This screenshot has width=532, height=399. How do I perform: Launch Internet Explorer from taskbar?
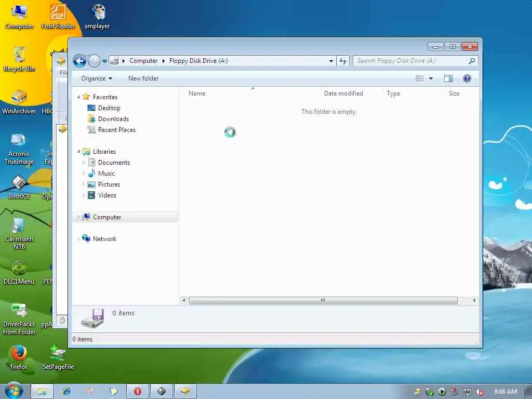[66, 392]
